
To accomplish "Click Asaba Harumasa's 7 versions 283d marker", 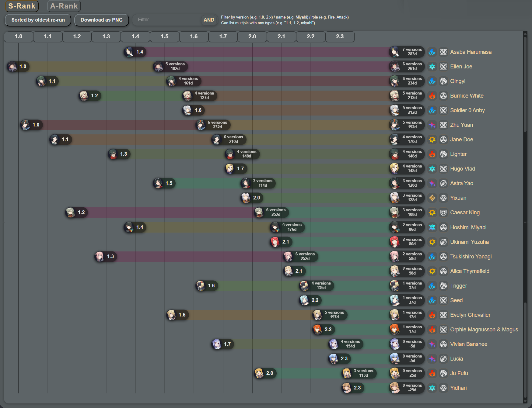I will pos(407,52).
